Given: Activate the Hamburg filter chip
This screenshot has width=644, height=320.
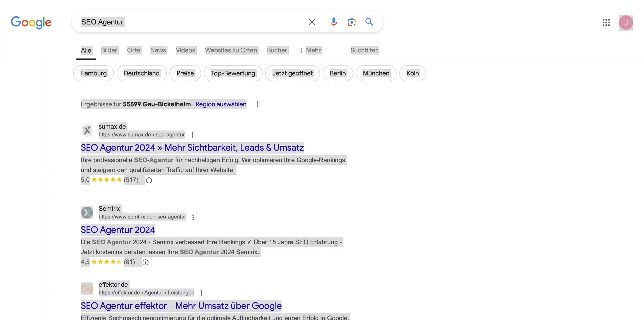Looking at the screenshot, I should click(93, 73).
